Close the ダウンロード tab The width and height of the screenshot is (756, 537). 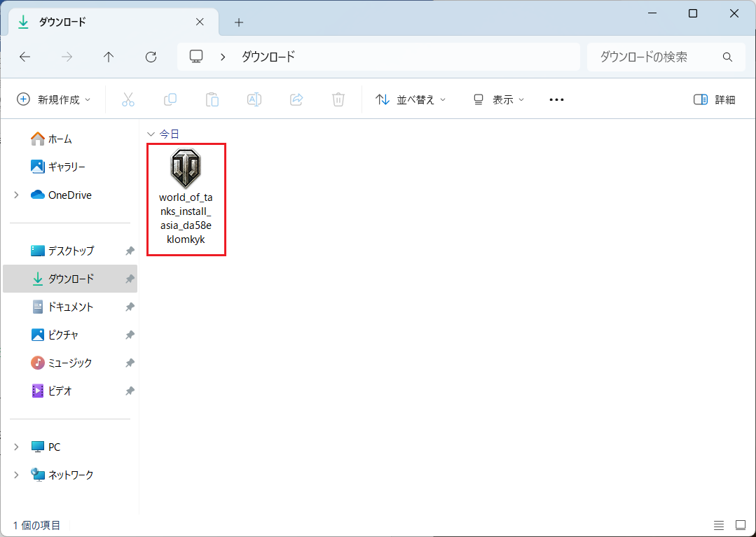tap(200, 22)
